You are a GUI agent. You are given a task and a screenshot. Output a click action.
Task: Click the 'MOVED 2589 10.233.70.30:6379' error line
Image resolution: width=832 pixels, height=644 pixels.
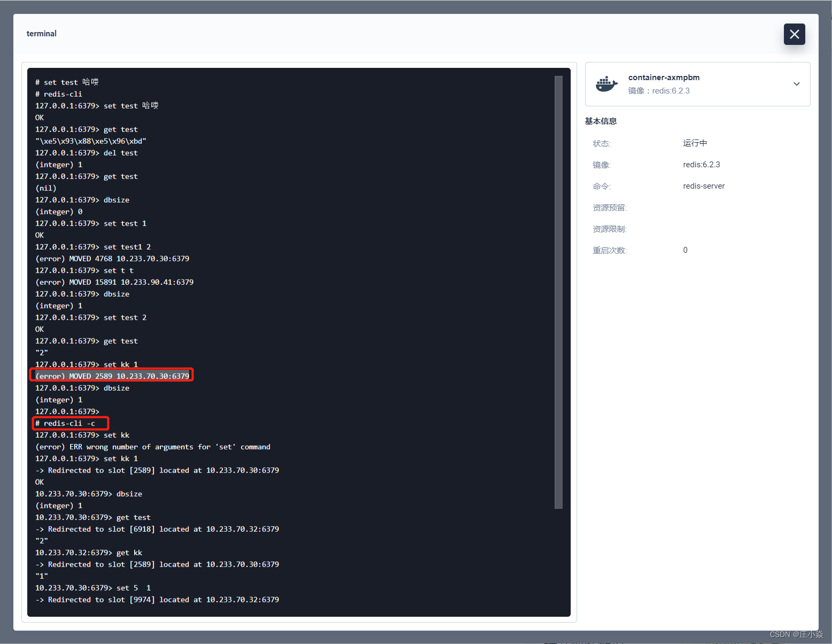pyautogui.click(x=112, y=376)
